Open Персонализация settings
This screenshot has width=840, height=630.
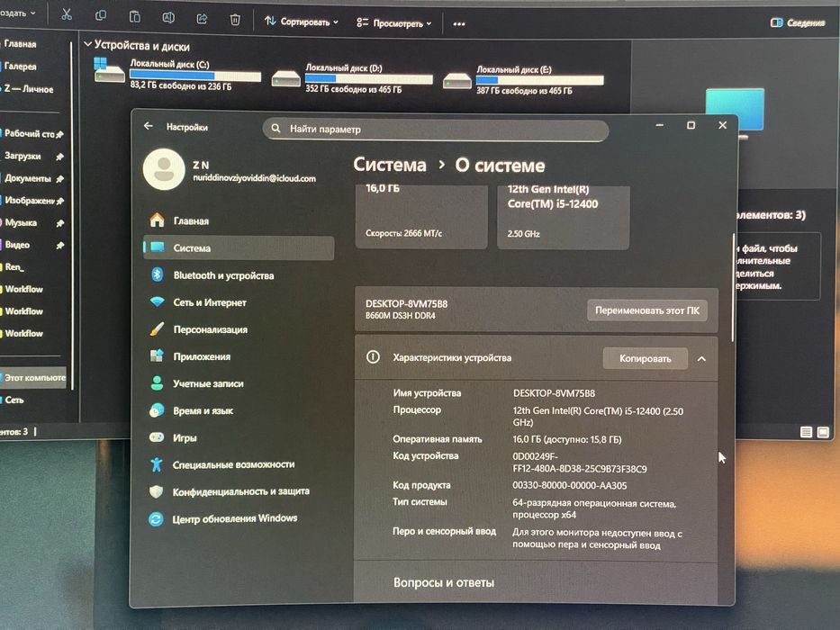coord(239,329)
